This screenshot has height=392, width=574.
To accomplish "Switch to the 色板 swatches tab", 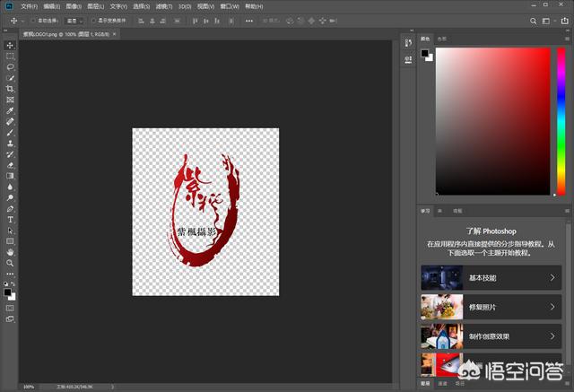I will (x=442, y=39).
